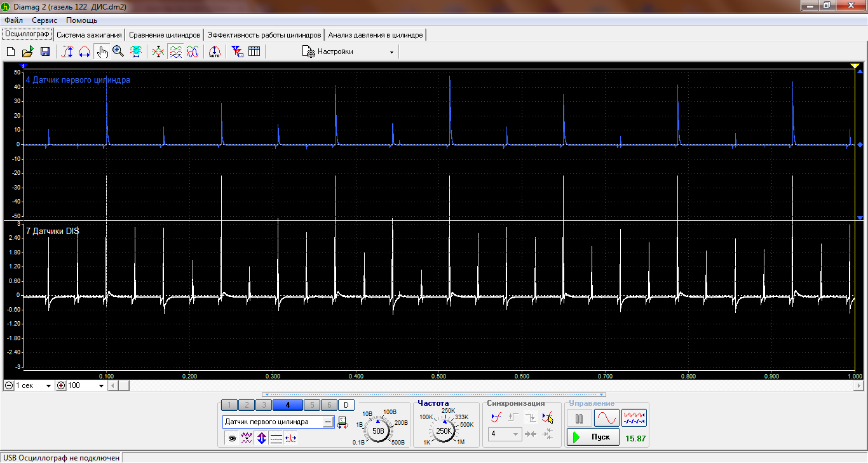Screen dimensions: 868x463
Task: Click the Пуск start button
Action: pos(593,437)
